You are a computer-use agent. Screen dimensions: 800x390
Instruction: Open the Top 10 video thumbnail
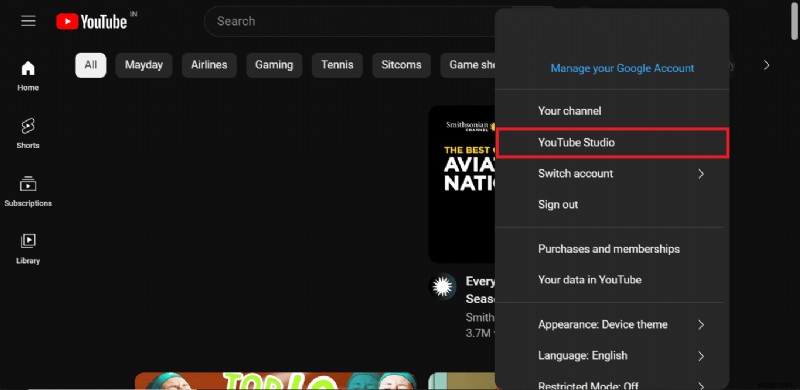tap(276, 381)
